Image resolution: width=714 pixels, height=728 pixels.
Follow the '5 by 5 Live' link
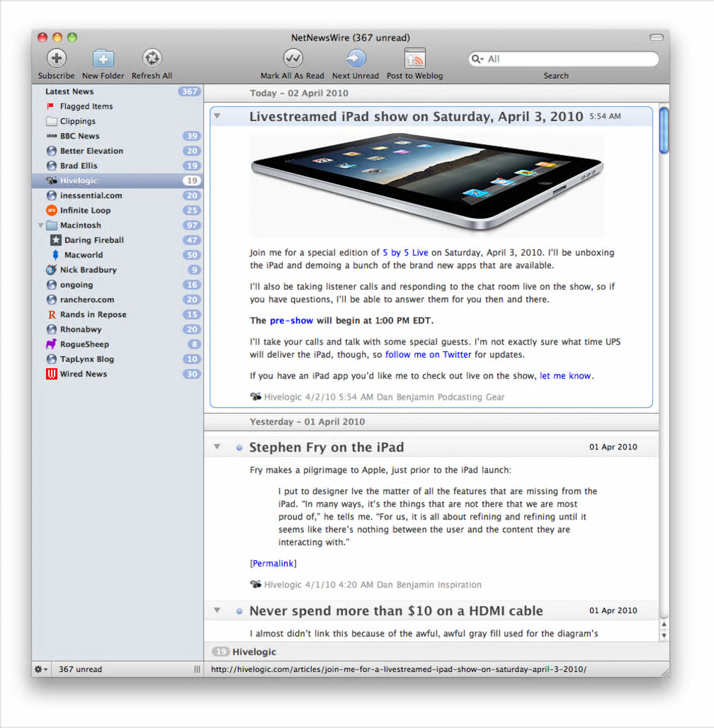coord(405,253)
